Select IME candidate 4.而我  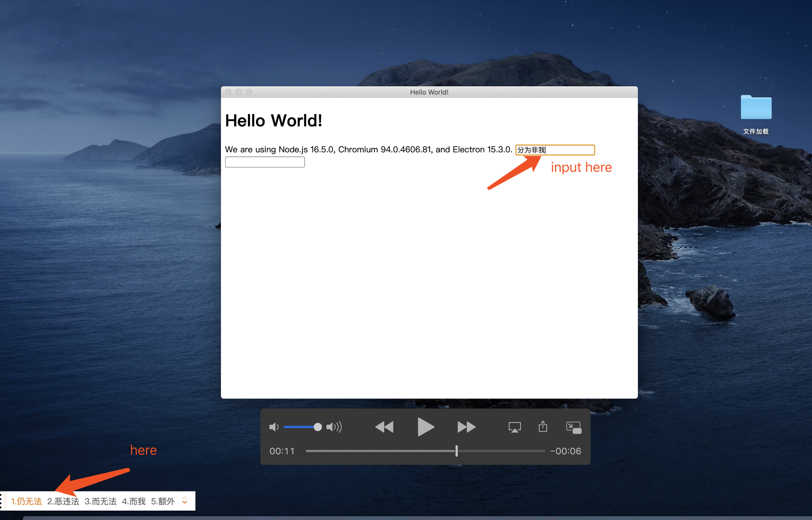(134, 501)
